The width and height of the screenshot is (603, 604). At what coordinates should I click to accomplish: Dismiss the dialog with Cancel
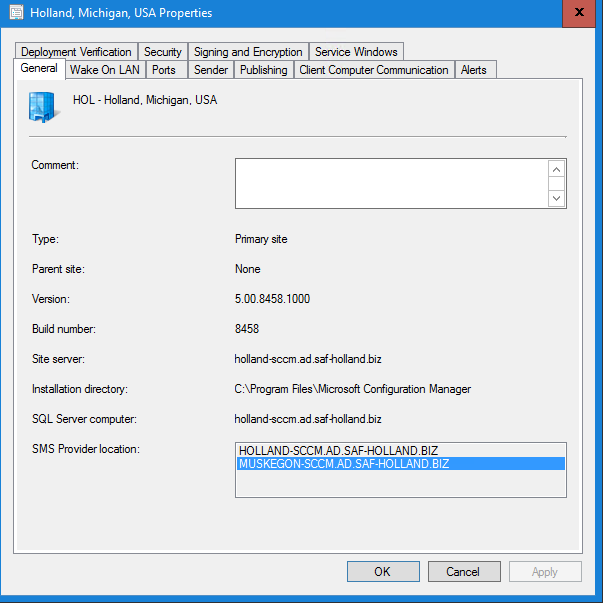pos(464,571)
